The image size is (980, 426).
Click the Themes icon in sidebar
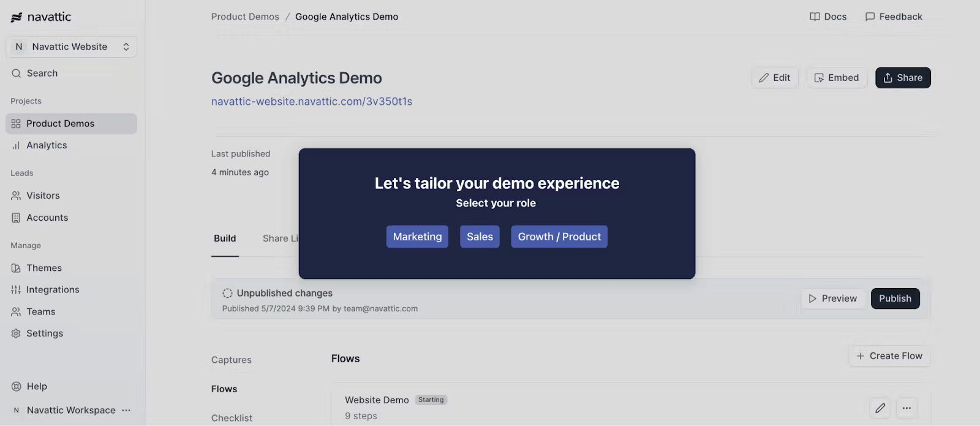pos(16,268)
